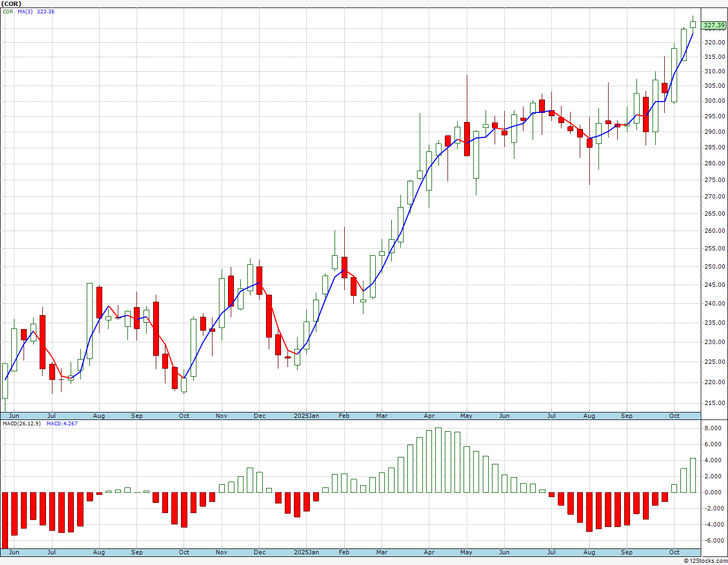This screenshot has width=728, height=565.
Task: Click the 300.00 price axis label
Action: click(715, 101)
